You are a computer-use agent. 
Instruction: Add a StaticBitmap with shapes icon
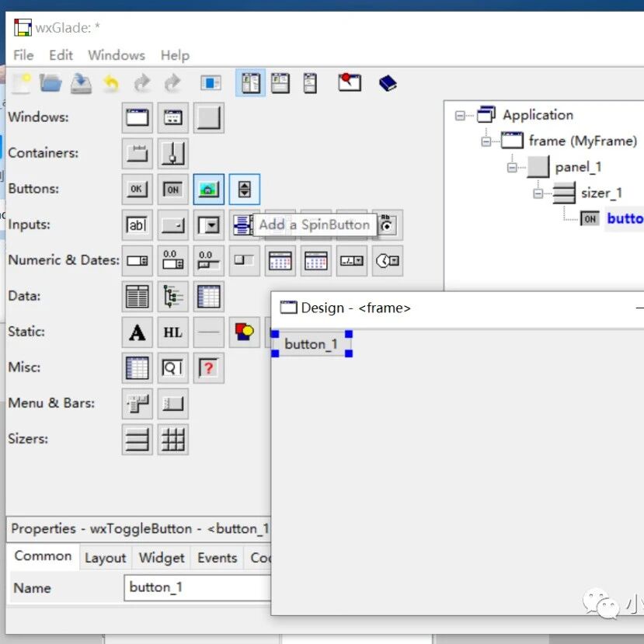click(245, 332)
